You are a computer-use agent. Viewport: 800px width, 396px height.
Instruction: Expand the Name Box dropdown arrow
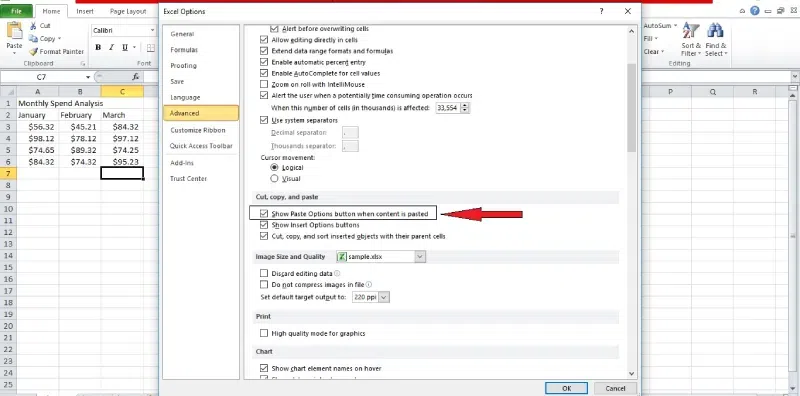pyautogui.click(x=88, y=77)
